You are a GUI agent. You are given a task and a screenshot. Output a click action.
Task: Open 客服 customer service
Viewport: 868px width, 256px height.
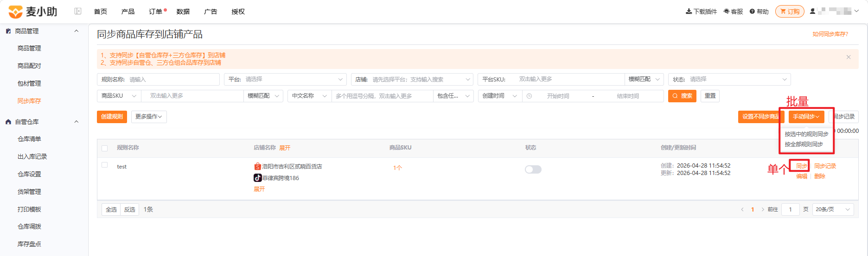coord(733,12)
